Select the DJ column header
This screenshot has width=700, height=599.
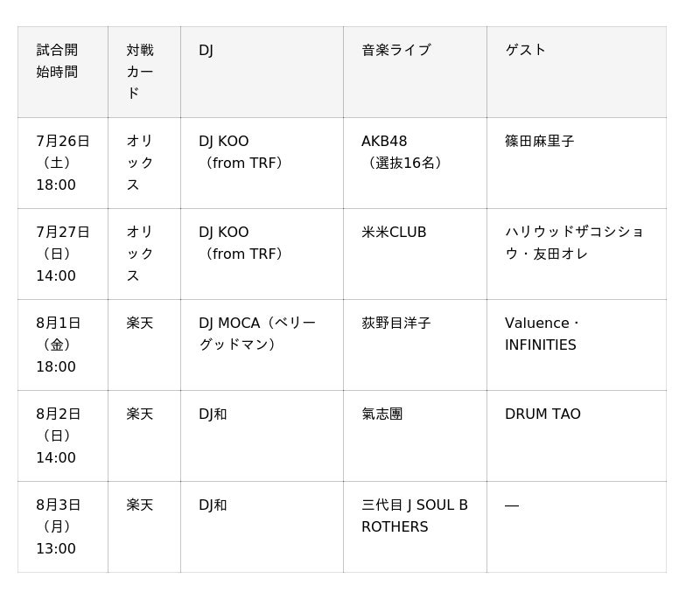206,51
